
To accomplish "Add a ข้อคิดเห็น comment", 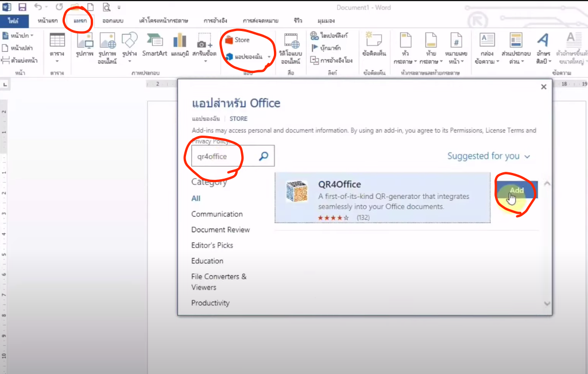I will point(374,44).
